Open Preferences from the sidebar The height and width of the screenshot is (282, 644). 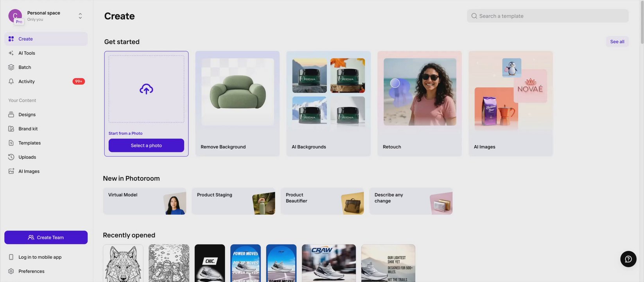pyautogui.click(x=46, y=271)
